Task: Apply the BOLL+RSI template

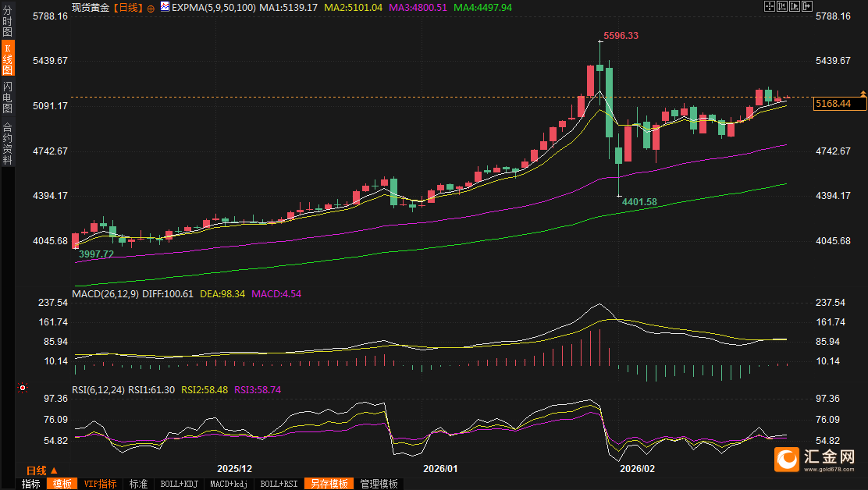Action: [x=279, y=484]
